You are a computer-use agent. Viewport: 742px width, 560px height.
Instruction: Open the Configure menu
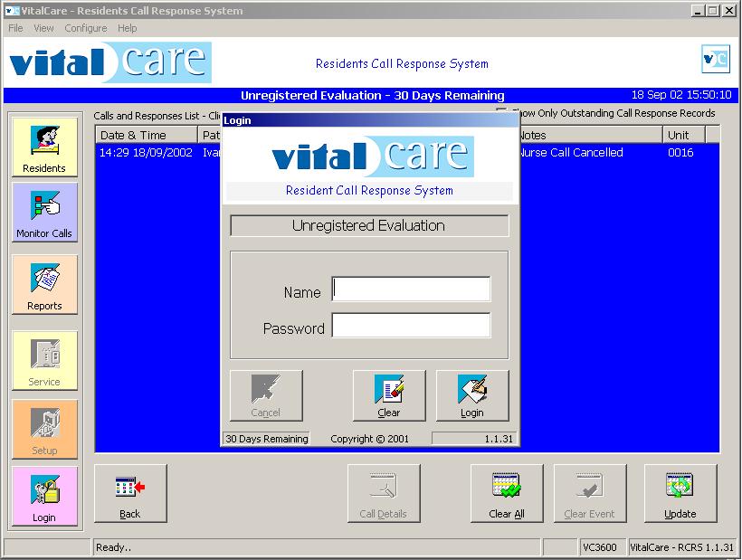[85, 28]
